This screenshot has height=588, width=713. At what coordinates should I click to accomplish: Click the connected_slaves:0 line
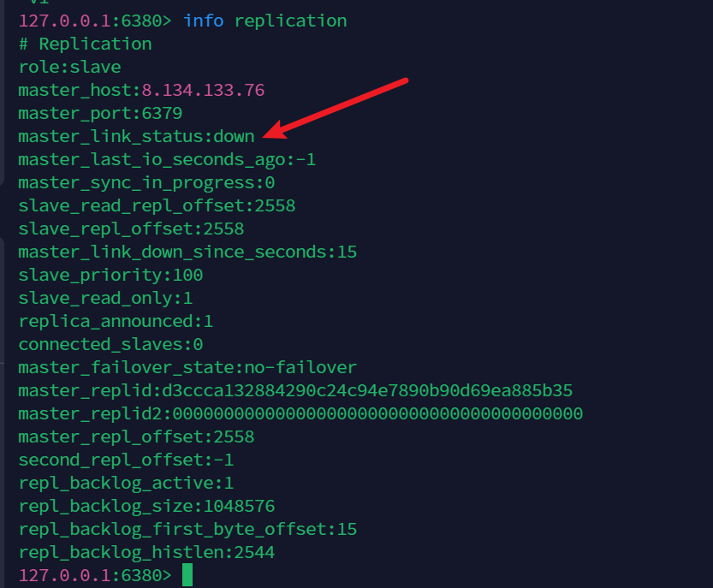point(110,344)
